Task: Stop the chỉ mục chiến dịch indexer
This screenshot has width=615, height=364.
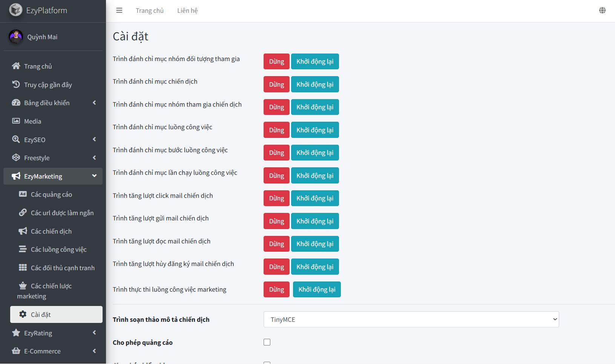Action: (276, 84)
